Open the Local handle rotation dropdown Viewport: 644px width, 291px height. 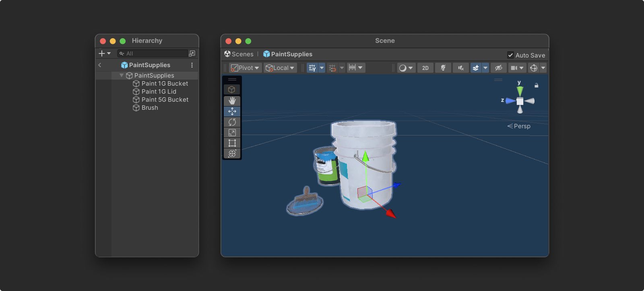pos(280,68)
